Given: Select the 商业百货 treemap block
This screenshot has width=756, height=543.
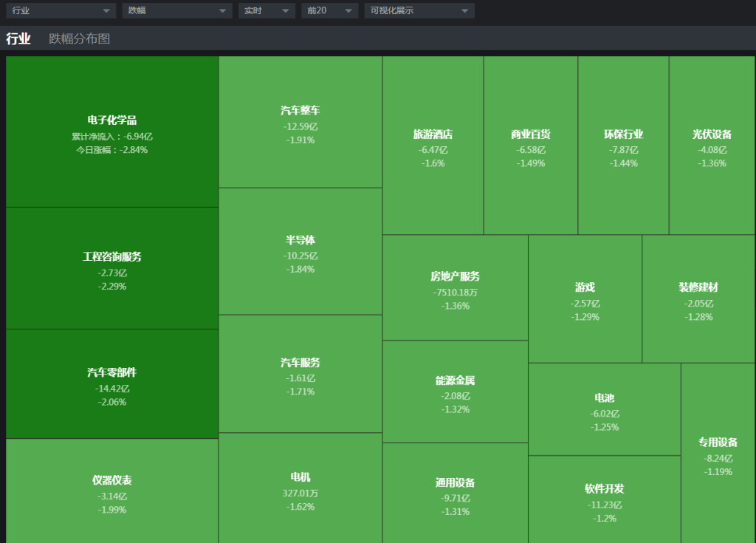Looking at the screenshot, I should 531,146.
